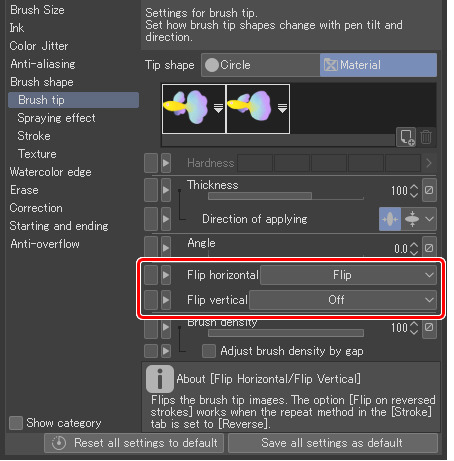
Task: Open the Flip horizontal dropdown
Action: click(x=348, y=275)
